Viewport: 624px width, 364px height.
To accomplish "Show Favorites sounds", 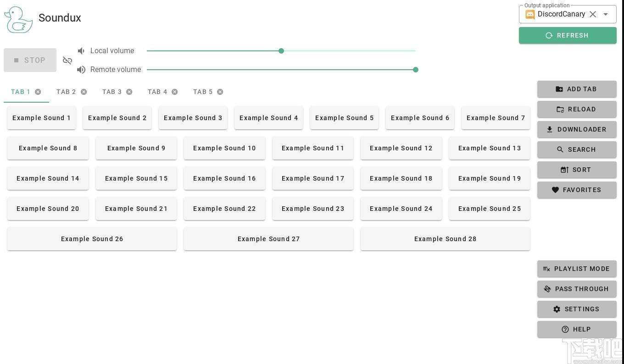I will pos(577,190).
